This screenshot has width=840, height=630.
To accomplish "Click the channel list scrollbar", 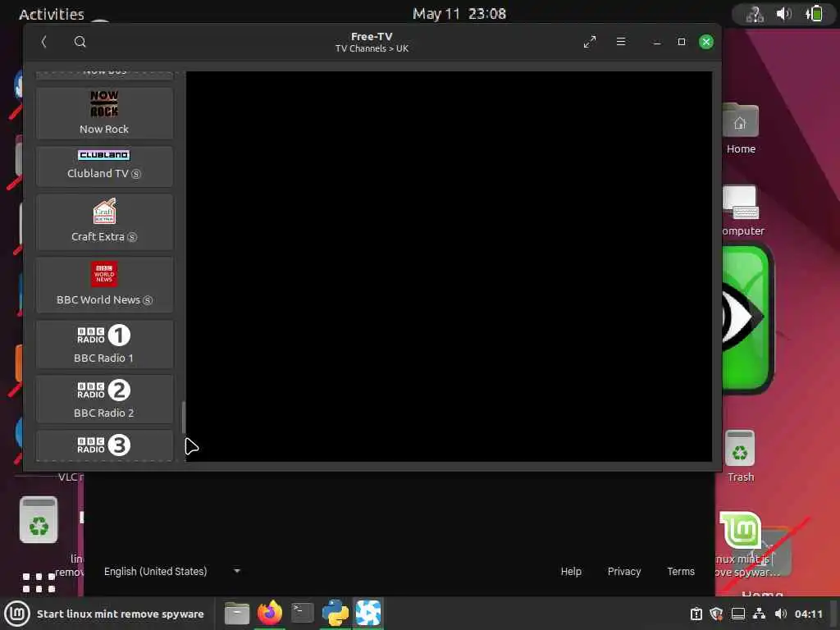I will coord(184,418).
